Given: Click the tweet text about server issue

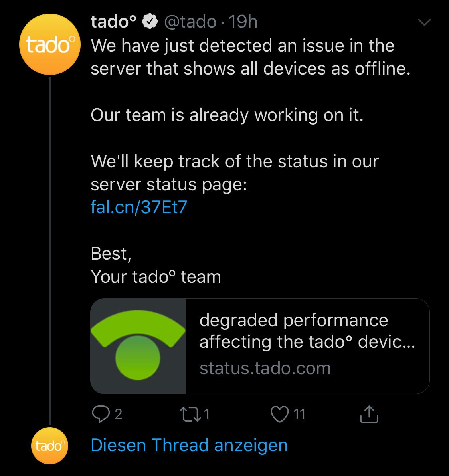Looking at the screenshot, I should (x=251, y=57).
